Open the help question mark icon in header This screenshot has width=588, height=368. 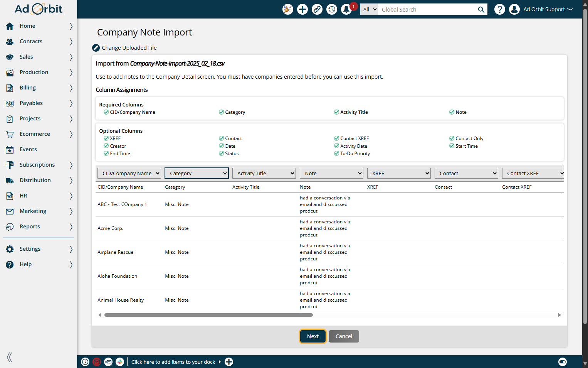pyautogui.click(x=500, y=9)
